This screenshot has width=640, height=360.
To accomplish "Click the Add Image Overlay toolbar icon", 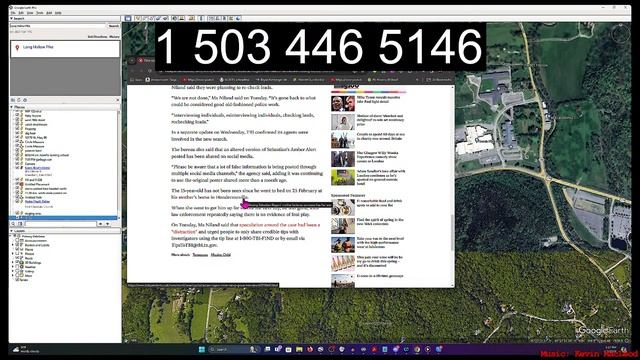I will click(158, 18).
